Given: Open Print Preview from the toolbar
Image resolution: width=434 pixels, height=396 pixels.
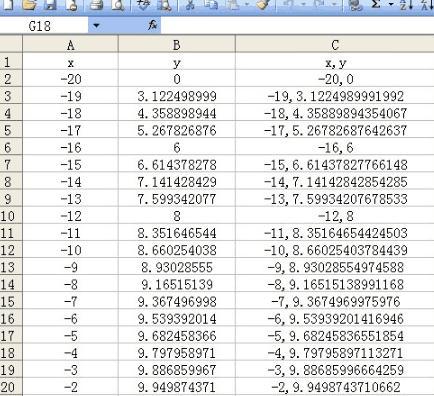Looking at the screenshot, I should point(117,5).
